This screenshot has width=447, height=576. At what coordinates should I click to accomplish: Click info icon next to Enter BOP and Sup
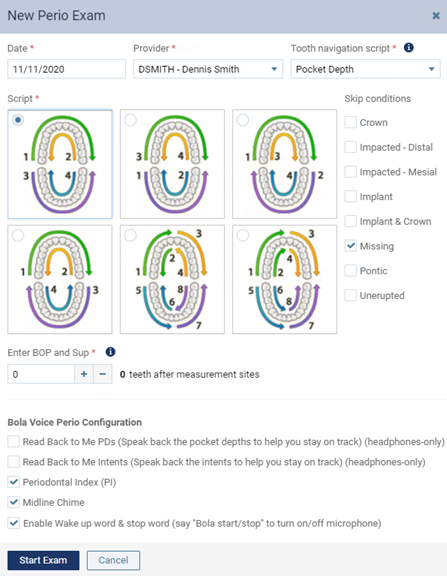click(x=110, y=352)
